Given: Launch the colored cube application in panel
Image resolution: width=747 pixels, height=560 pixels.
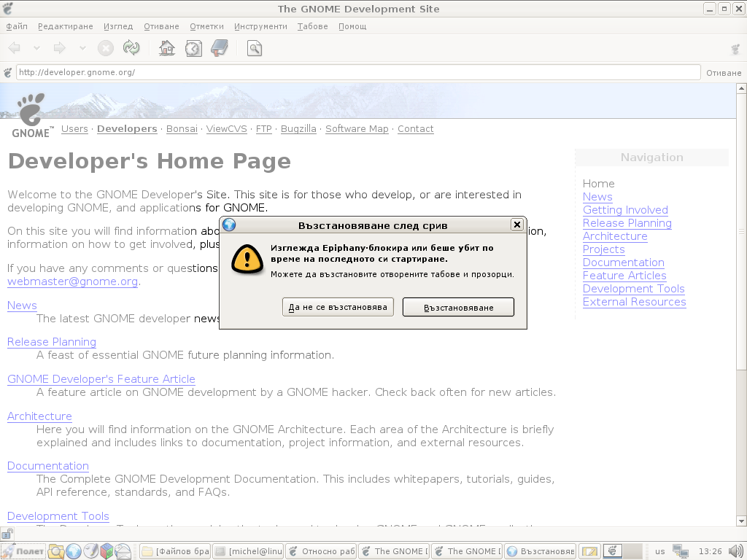Looking at the screenshot, I should (x=107, y=551).
